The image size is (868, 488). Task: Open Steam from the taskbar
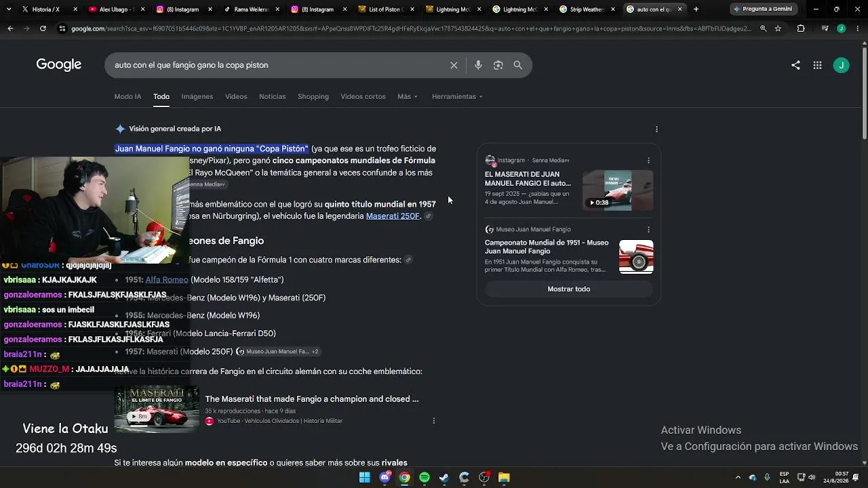pyautogui.click(x=444, y=477)
